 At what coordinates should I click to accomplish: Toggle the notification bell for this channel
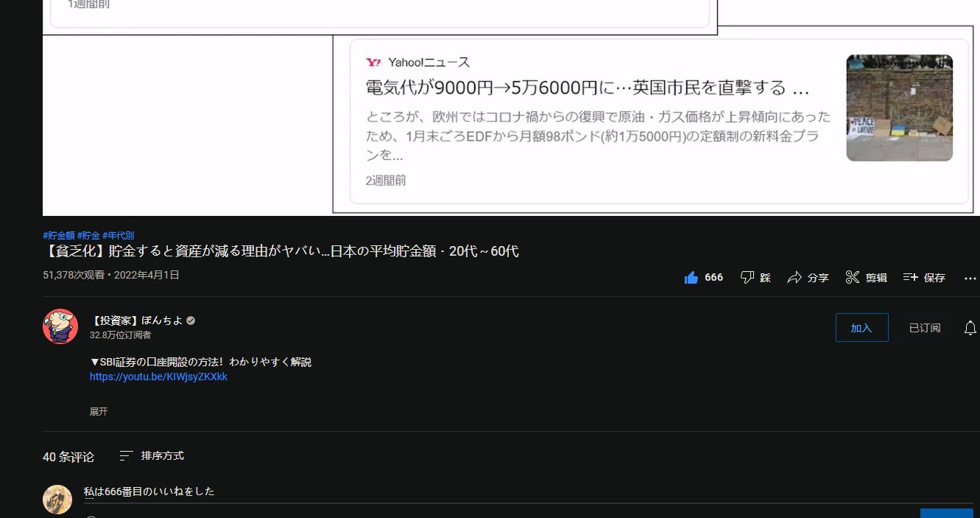click(970, 328)
